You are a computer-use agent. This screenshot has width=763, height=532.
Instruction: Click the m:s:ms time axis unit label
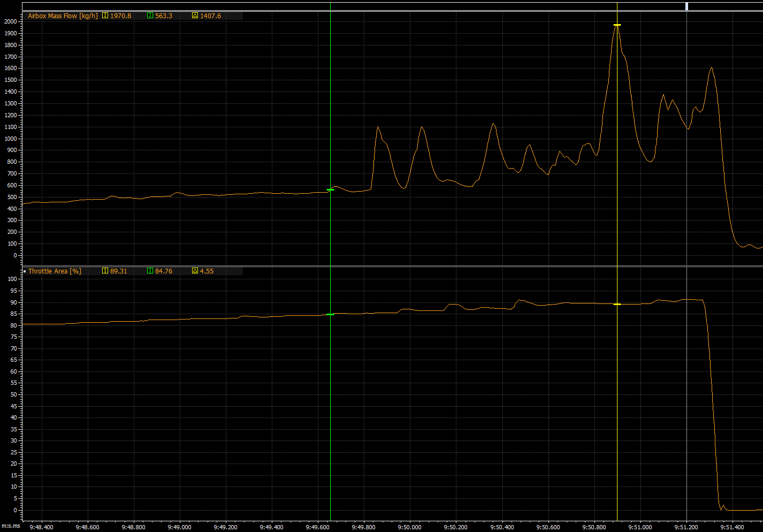coord(11,527)
